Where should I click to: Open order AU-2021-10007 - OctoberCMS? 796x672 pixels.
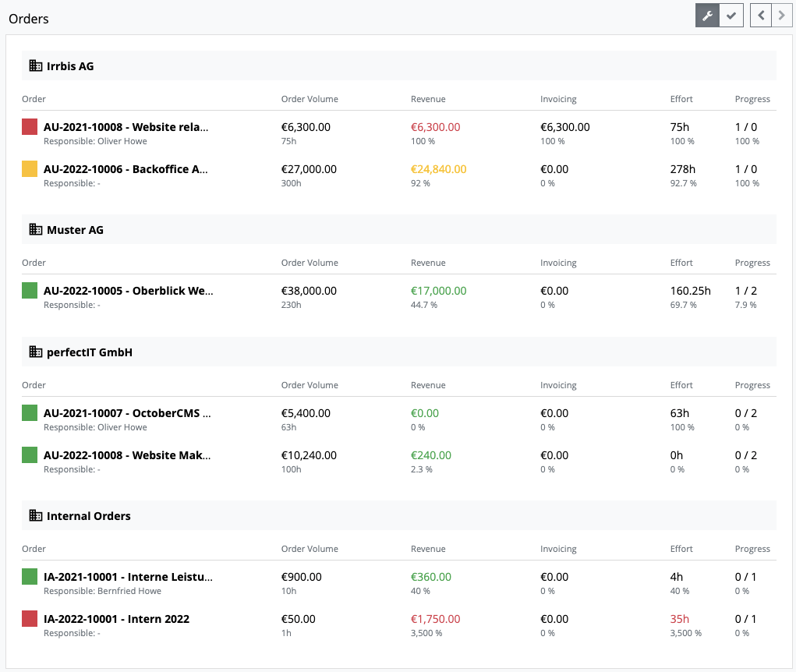click(x=127, y=413)
